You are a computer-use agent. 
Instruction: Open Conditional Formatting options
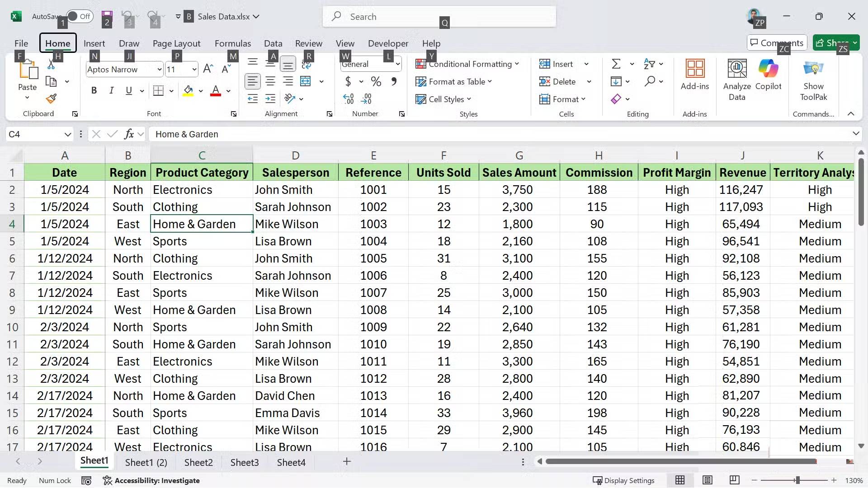[x=469, y=64]
